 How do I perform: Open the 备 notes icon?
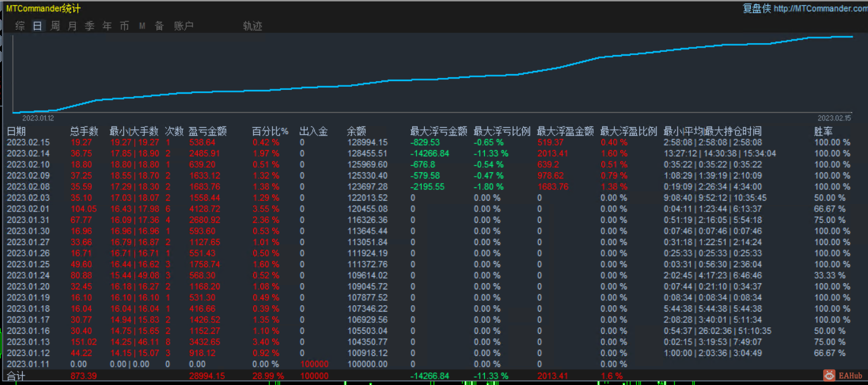click(x=158, y=25)
